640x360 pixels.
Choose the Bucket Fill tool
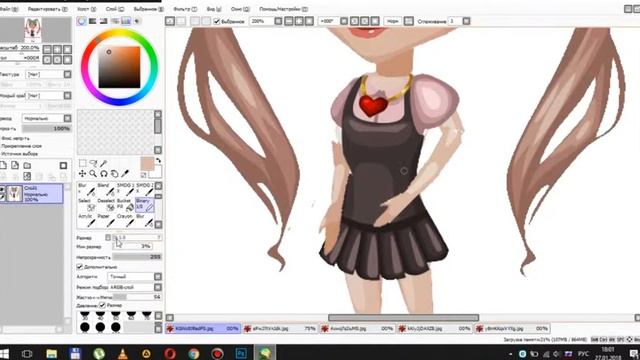[126, 204]
